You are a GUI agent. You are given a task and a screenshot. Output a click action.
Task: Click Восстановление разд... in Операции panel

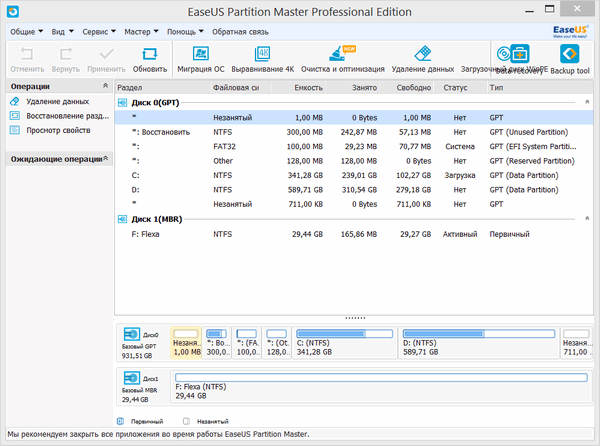click(67, 116)
